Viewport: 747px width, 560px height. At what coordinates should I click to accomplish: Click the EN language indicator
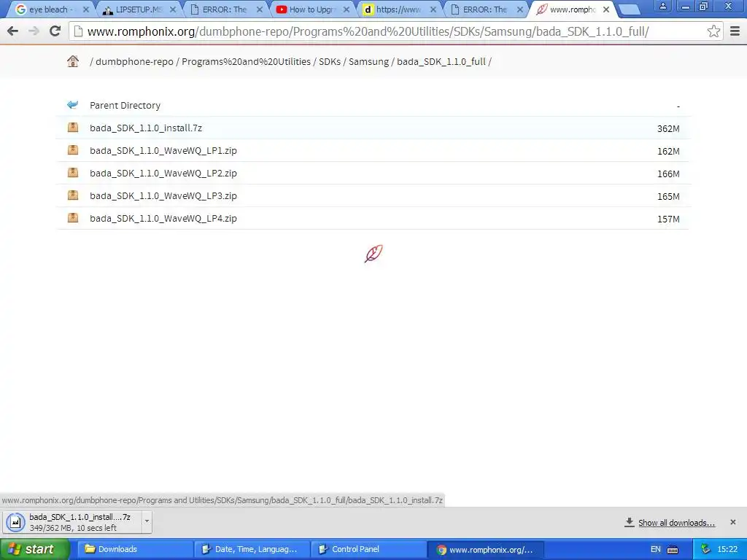(x=656, y=550)
